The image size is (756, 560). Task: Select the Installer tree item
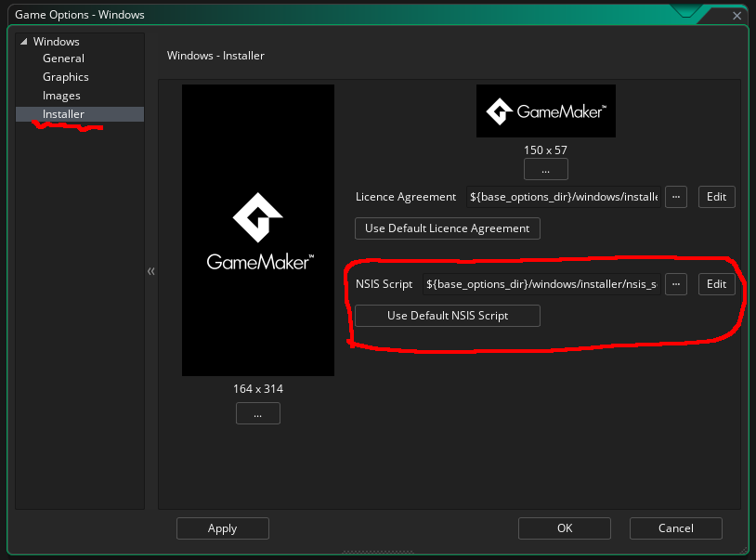point(80,114)
